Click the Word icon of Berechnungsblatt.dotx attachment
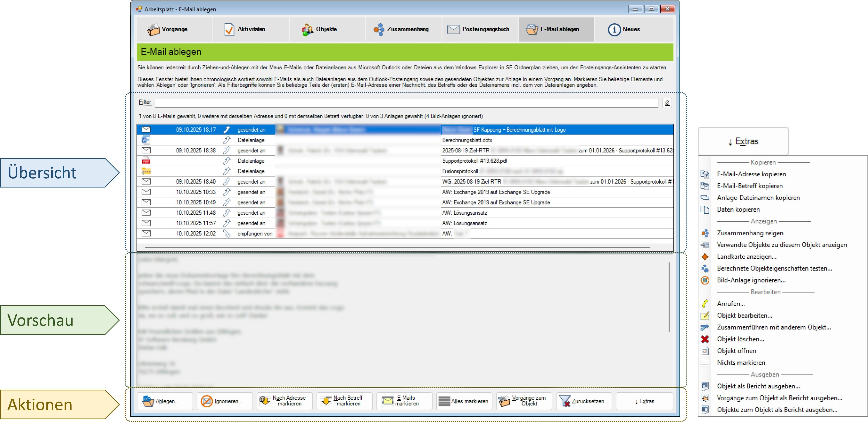 click(146, 140)
